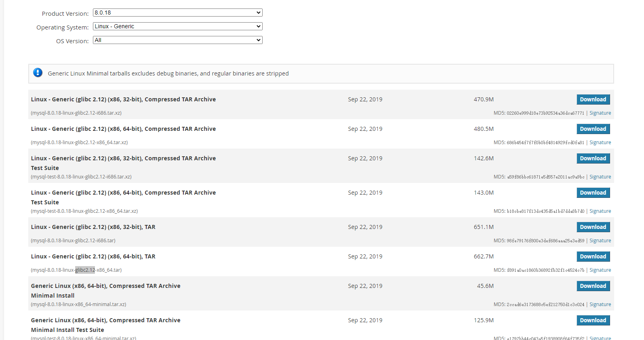Image resolution: width=644 pixels, height=340 pixels.
Task: Download the Minimal Install Test Suite (125.9M)
Action: click(593, 320)
